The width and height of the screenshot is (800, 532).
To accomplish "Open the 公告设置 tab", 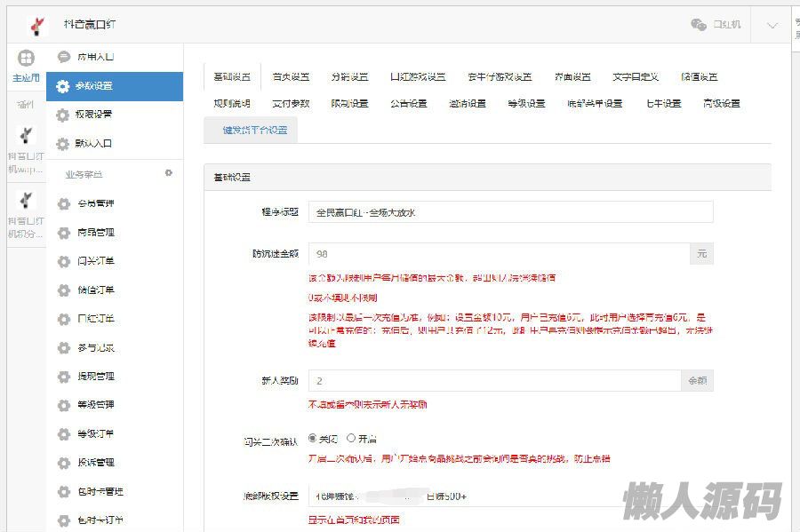I will point(408,104).
